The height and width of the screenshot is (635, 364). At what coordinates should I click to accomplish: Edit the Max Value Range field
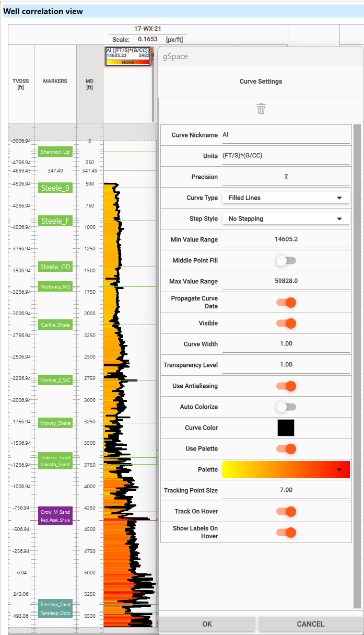coord(286,281)
